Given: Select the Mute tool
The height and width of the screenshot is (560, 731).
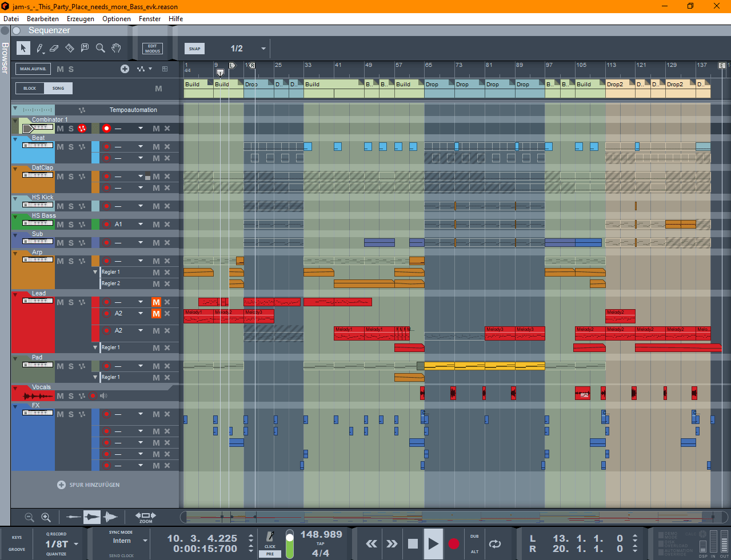Looking at the screenshot, I should pyautogui.click(x=85, y=48).
